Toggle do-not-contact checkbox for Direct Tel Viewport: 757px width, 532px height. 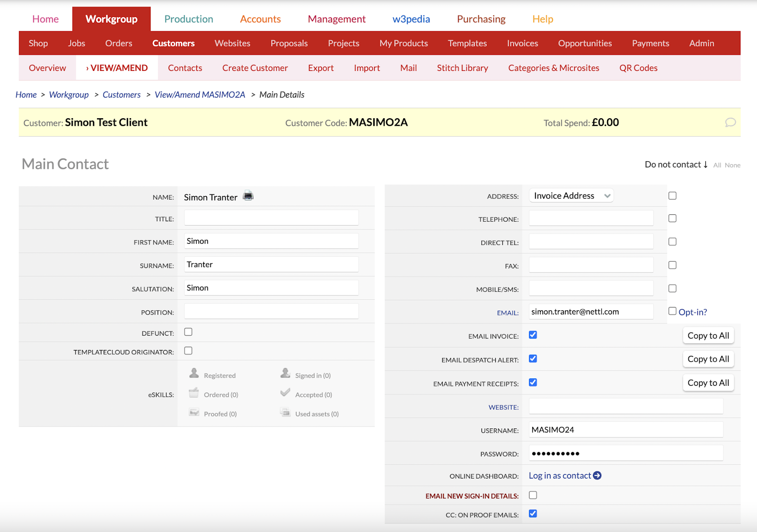click(x=672, y=242)
